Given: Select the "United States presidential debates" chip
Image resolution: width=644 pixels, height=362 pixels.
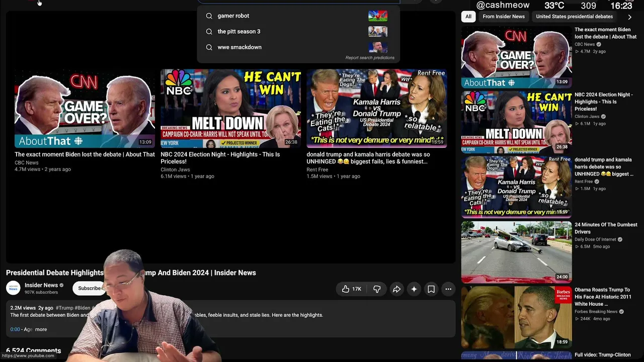Looking at the screenshot, I should tap(575, 17).
